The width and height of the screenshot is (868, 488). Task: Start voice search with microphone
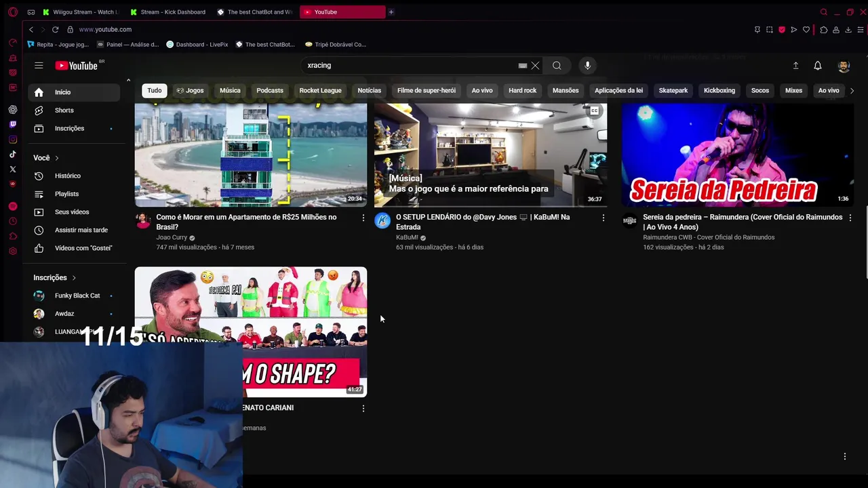click(x=587, y=66)
